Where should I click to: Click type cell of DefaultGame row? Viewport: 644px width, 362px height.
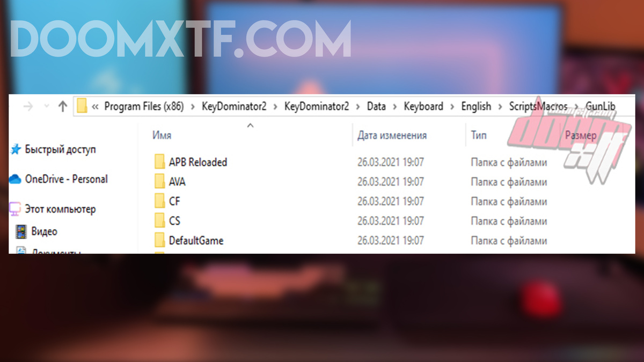pyautogui.click(x=509, y=241)
